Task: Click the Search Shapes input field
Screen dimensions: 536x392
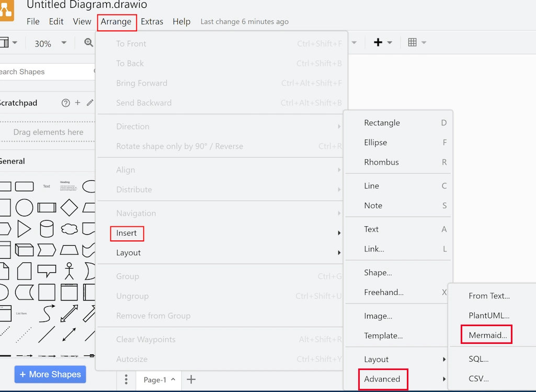Action: click(x=46, y=72)
